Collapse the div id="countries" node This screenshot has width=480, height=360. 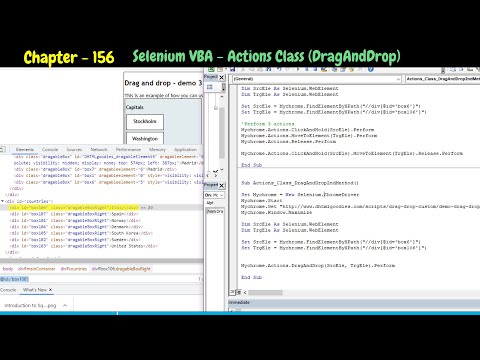point(3,201)
